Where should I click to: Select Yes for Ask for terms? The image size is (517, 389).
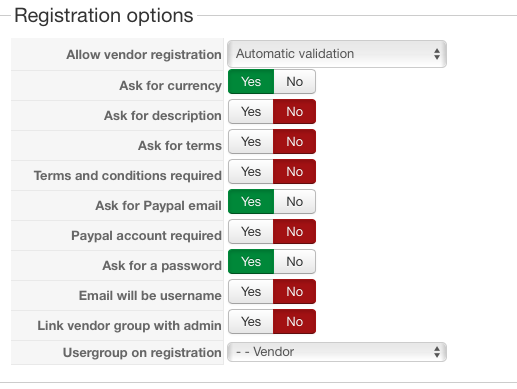(251, 142)
